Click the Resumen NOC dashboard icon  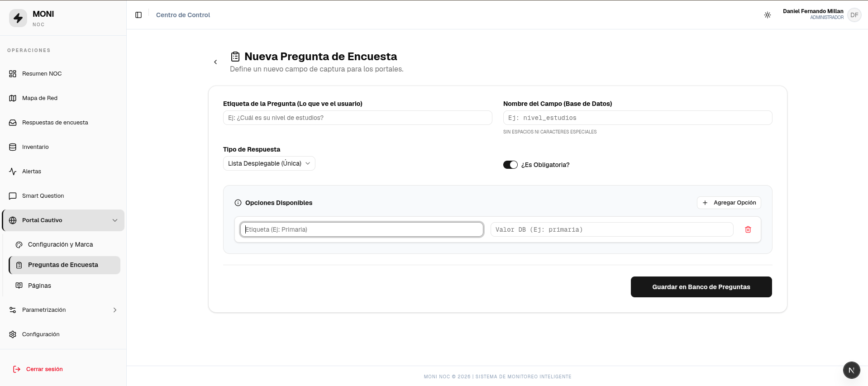(13, 74)
